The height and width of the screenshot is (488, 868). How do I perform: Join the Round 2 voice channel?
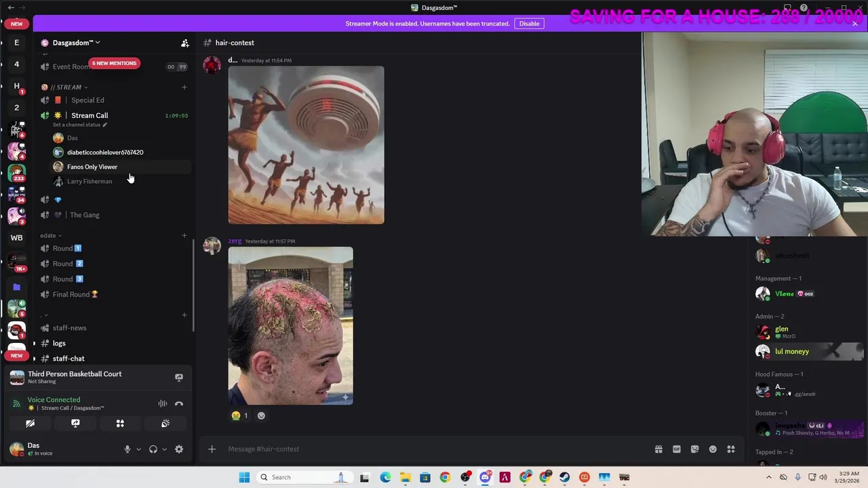(113, 264)
